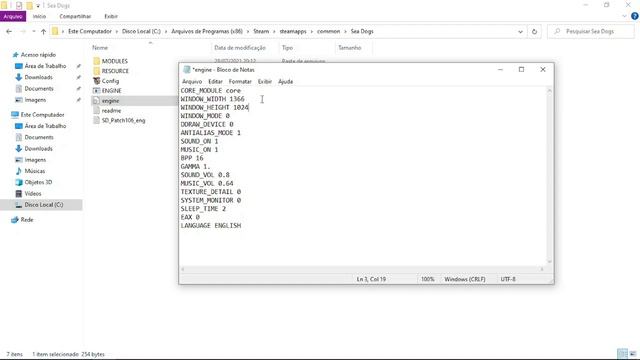This screenshot has width=640, height=360.
Task: Click the properties icon in Explorer title bar
Action: tap(19, 6)
